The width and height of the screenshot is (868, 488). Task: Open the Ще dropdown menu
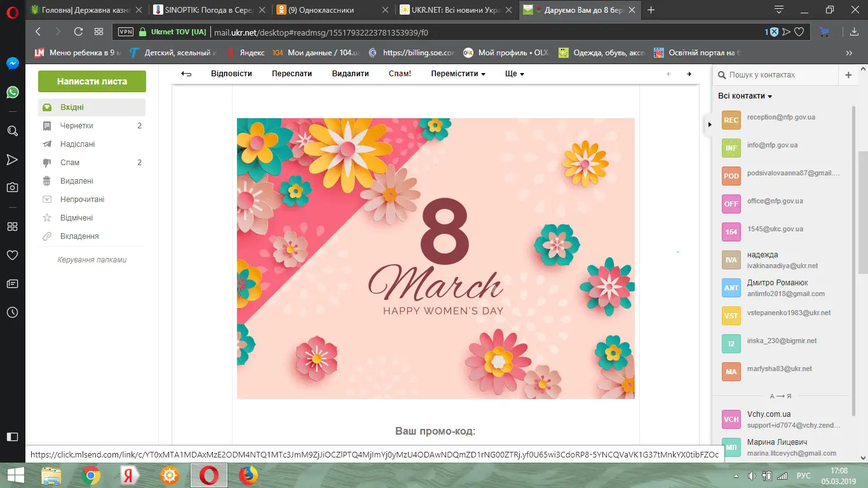pos(514,74)
